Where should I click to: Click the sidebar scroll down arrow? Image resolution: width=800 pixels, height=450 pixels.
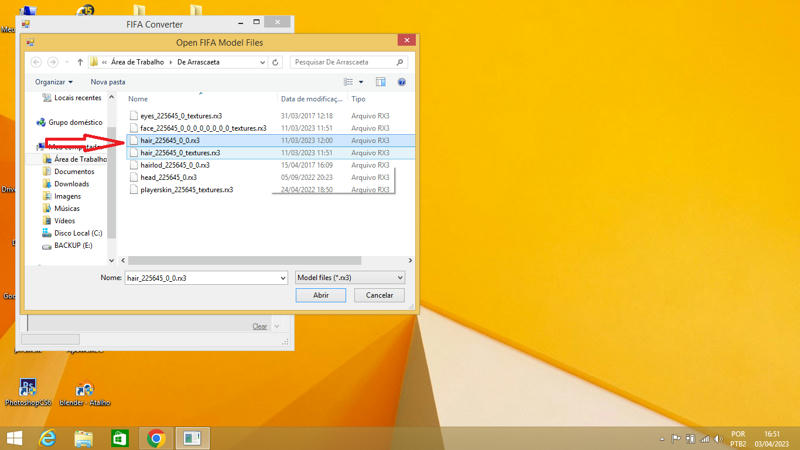112,260
